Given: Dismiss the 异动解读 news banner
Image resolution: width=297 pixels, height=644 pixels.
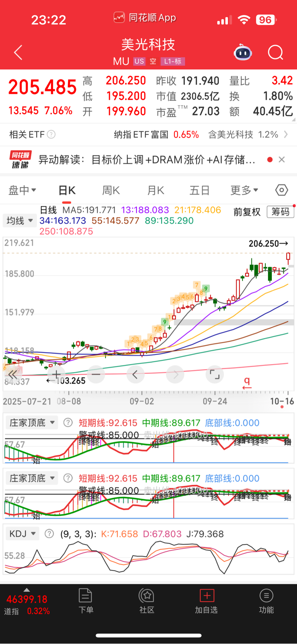Looking at the screenshot, I should click(x=282, y=160).
